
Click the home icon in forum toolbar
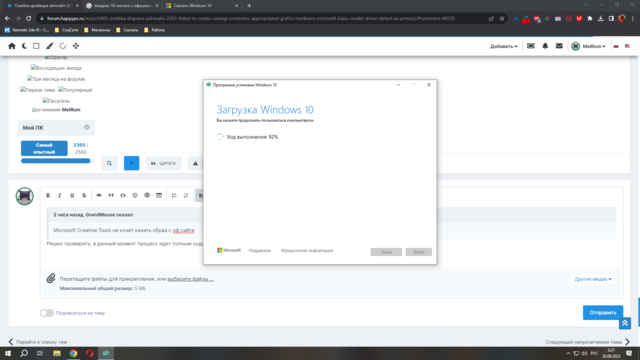point(12,46)
